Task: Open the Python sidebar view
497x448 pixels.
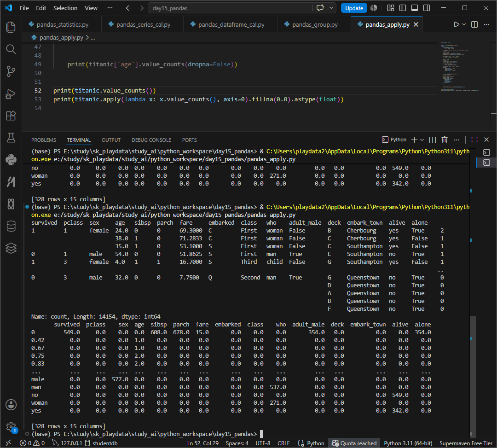Action: tap(11, 159)
